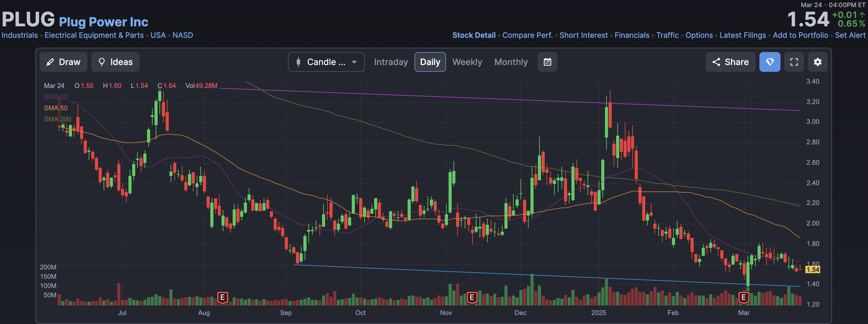Click Add to Portfolio

point(800,35)
